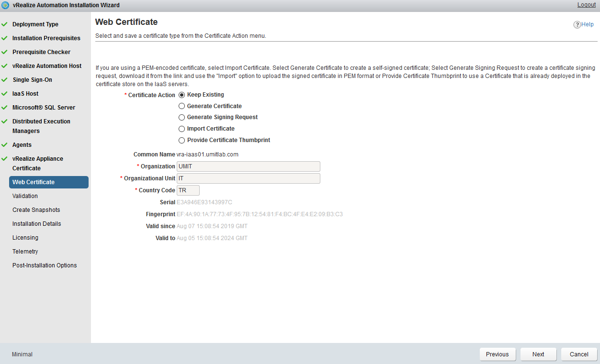Click the checkmark beside Prerequisite Checker
600x364 pixels.
[x=4, y=52]
